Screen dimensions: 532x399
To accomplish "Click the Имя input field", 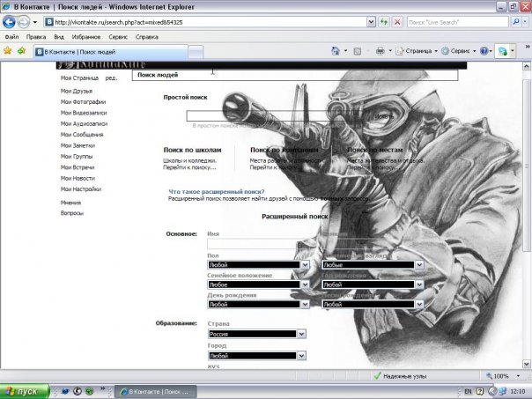I will (x=258, y=244).
